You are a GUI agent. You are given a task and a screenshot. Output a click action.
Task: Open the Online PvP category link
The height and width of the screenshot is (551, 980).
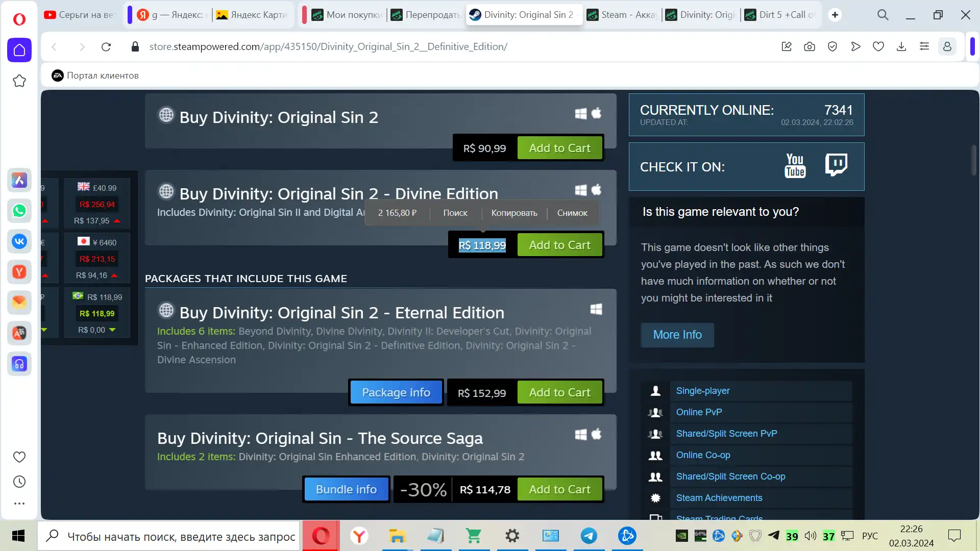[699, 412]
